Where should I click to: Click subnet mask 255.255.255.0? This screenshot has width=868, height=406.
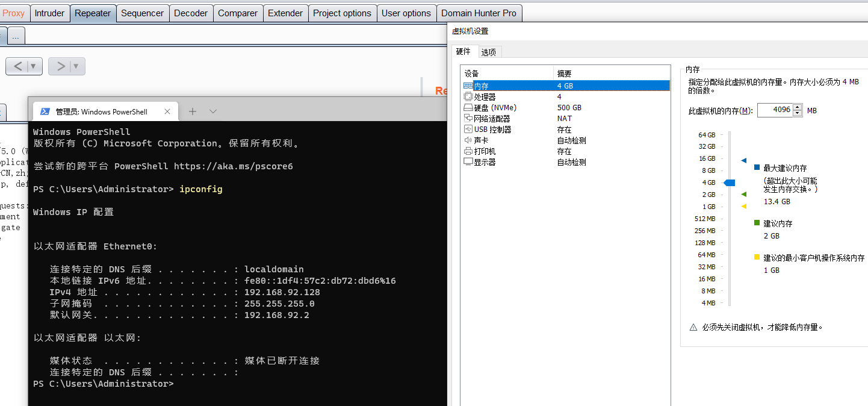coord(279,304)
